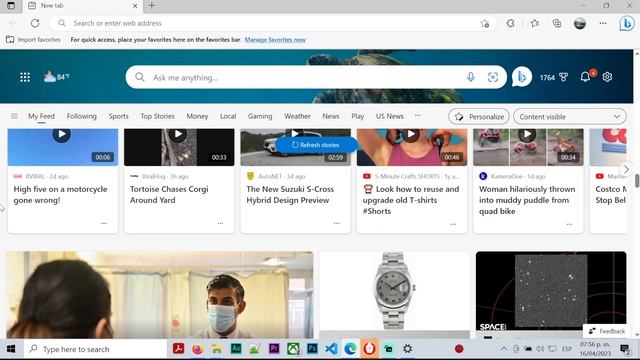
Task: Open page settings gear icon
Action: point(607,77)
